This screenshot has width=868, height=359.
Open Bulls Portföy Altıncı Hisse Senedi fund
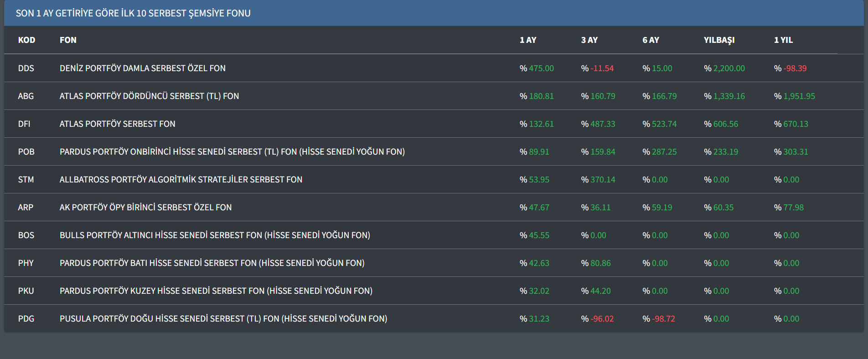click(x=215, y=235)
